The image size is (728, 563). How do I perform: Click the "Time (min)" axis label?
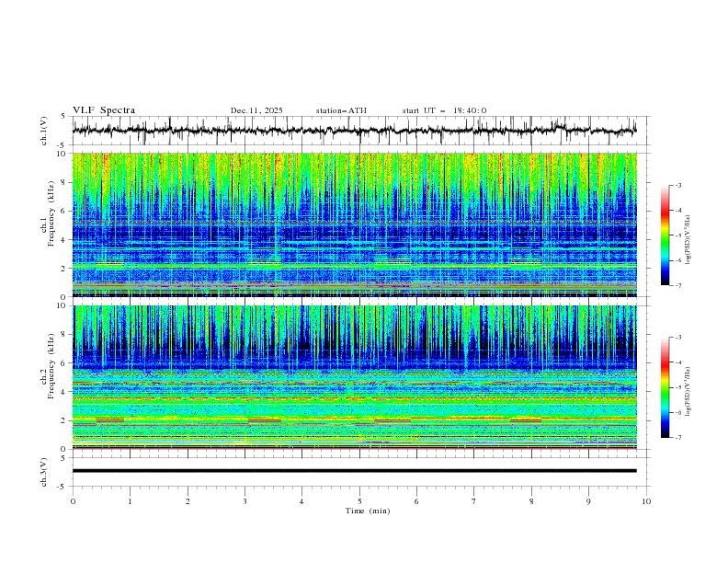coord(368,511)
